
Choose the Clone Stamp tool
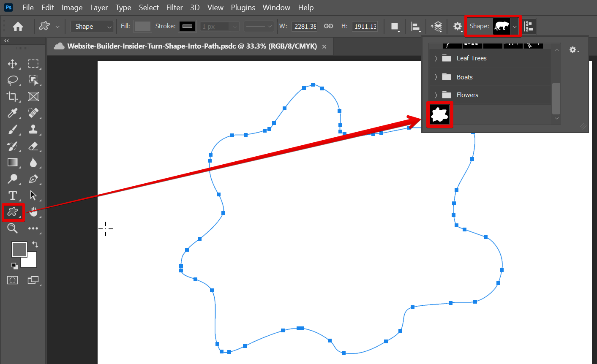33,130
